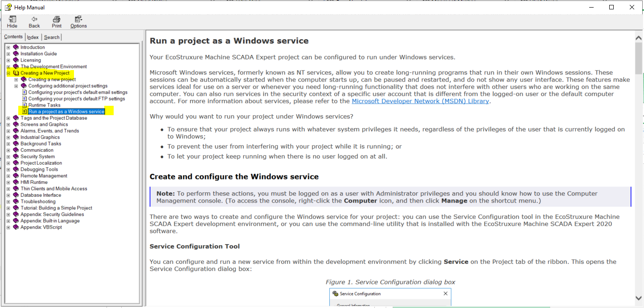Expand the Installation Guide node

tap(8, 54)
